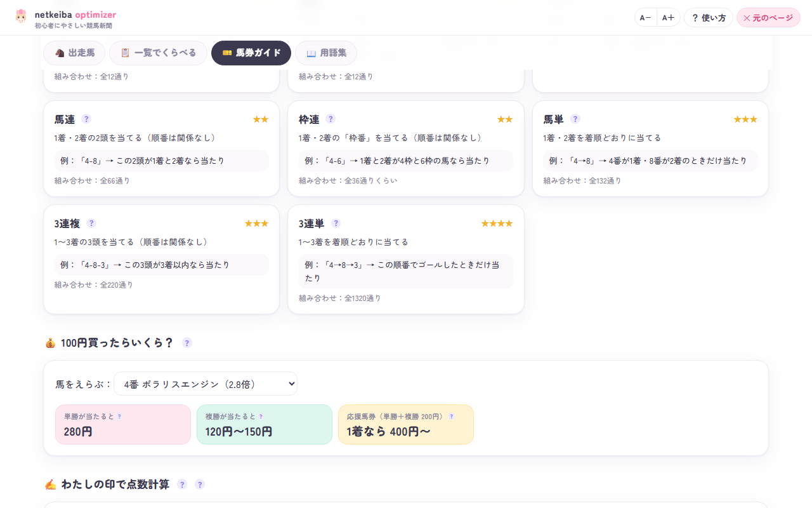Click the text 組み合わせ：全66通り

(93, 181)
